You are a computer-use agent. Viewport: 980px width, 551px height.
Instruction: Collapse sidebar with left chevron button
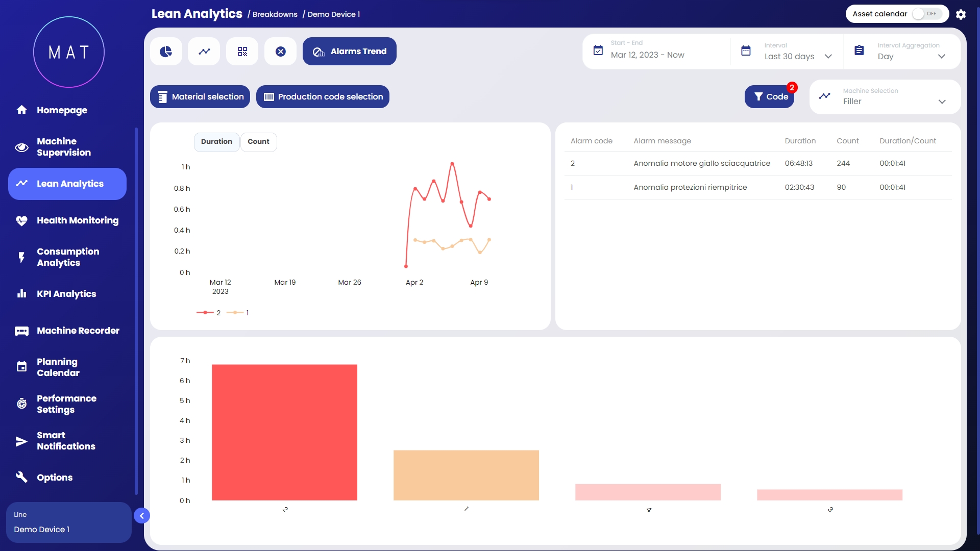point(142,516)
